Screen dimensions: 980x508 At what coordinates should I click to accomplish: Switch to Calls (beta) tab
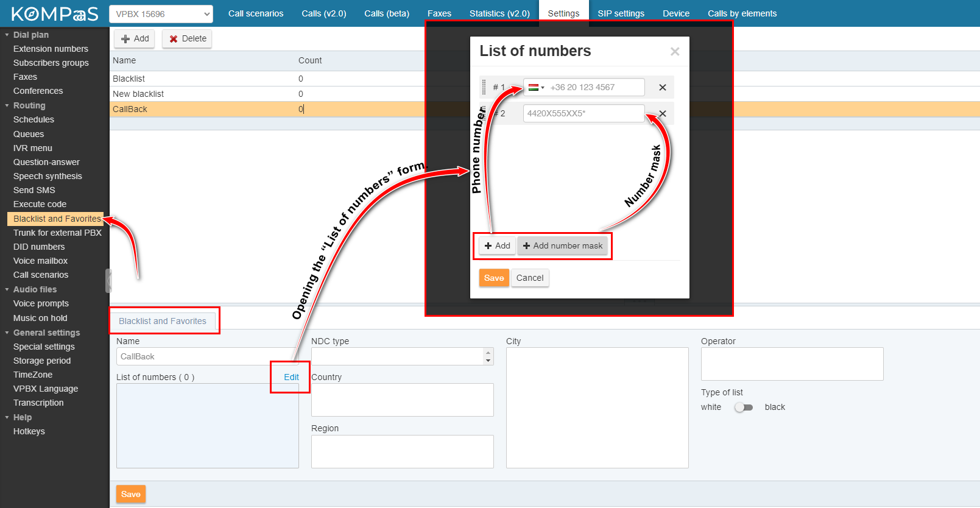click(x=387, y=13)
